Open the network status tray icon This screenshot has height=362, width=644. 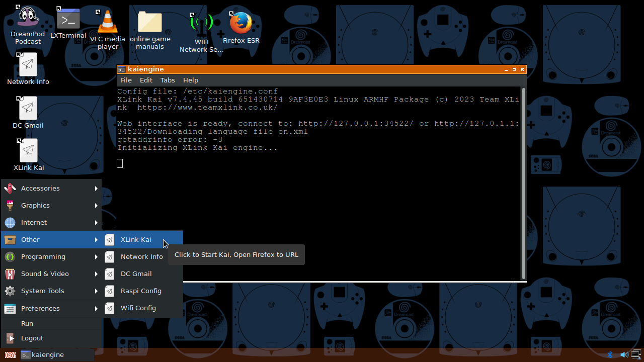pos(636,355)
